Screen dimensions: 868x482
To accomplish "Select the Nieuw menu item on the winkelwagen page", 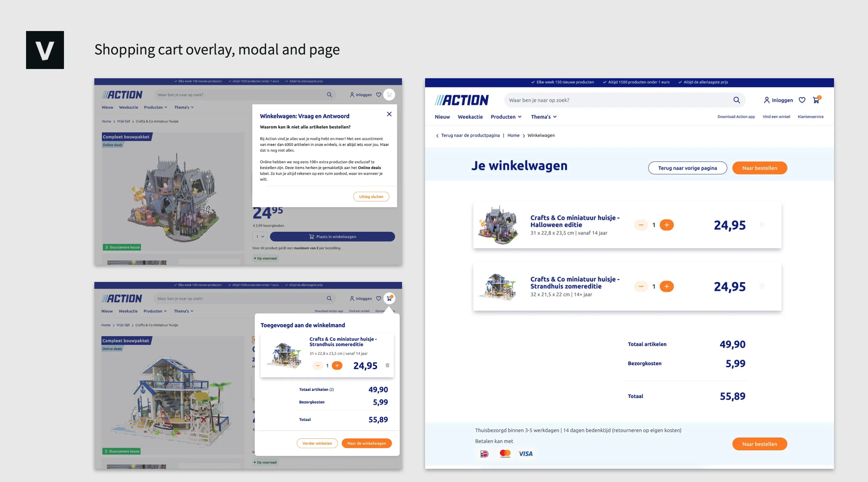I will pyautogui.click(x=442, y=117).
